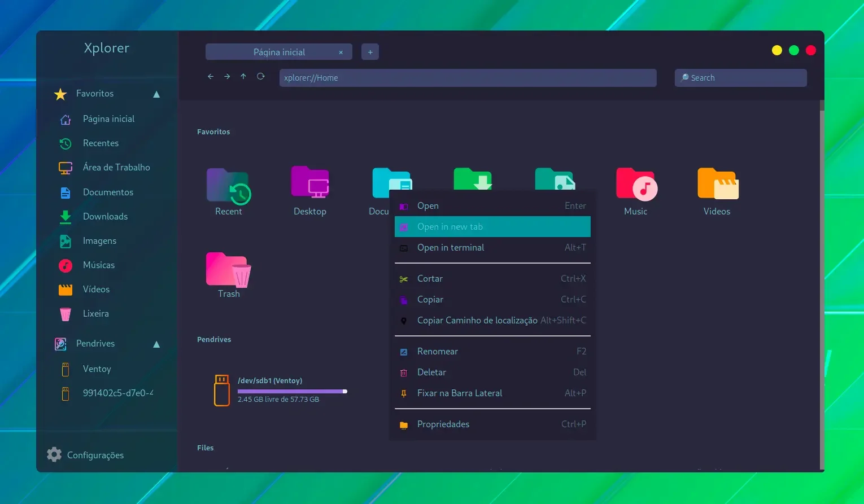
Task: Choose Open in new tab
Action: 492,227
